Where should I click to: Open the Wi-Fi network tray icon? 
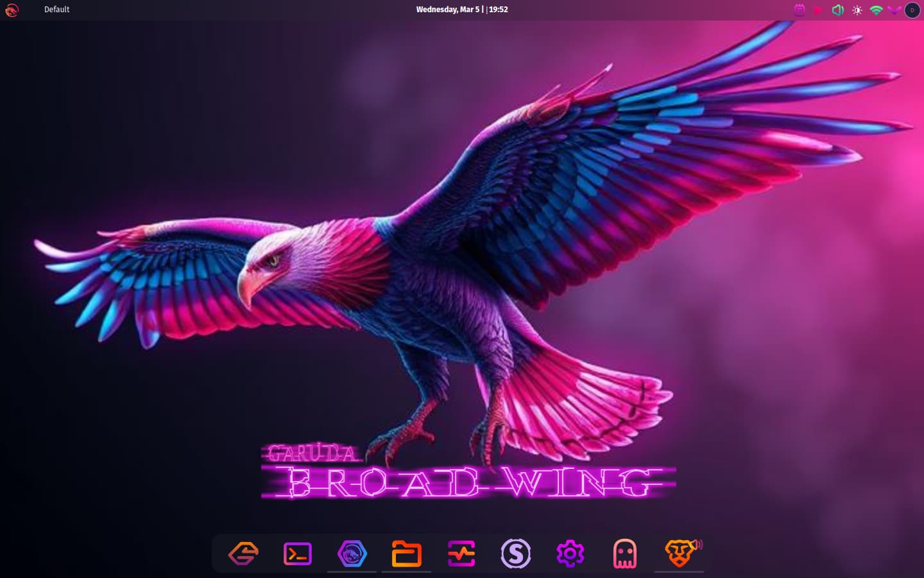tap(876, 10)
